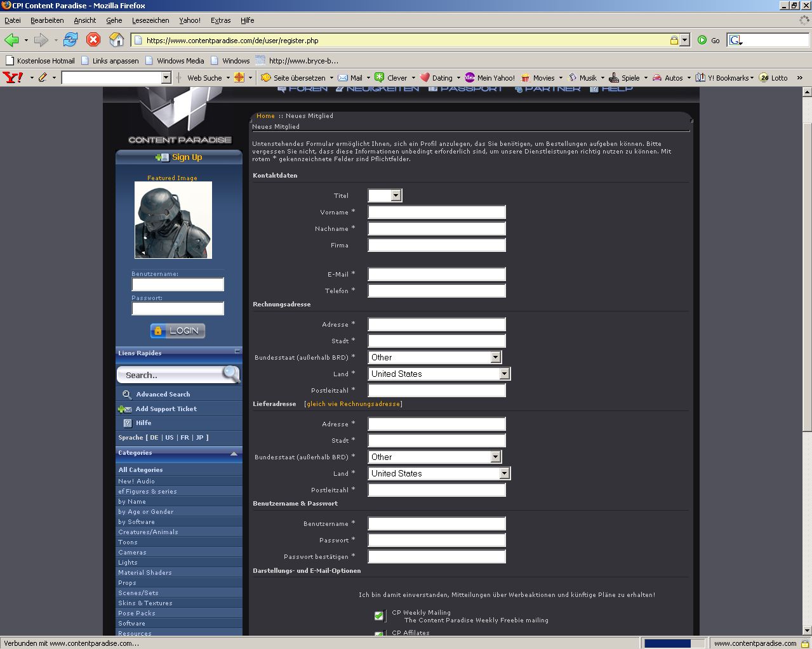
Task: Open the Material Shaders category
Action: coord(145,572)
